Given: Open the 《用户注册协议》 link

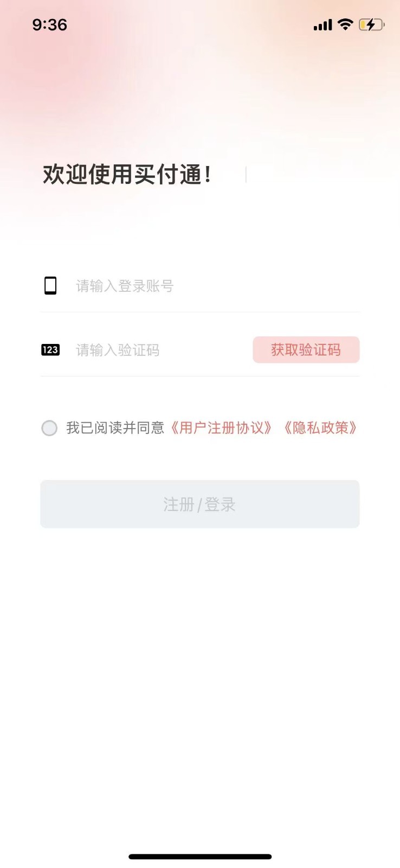Looking at the screenshot, I should click(221, 428).
